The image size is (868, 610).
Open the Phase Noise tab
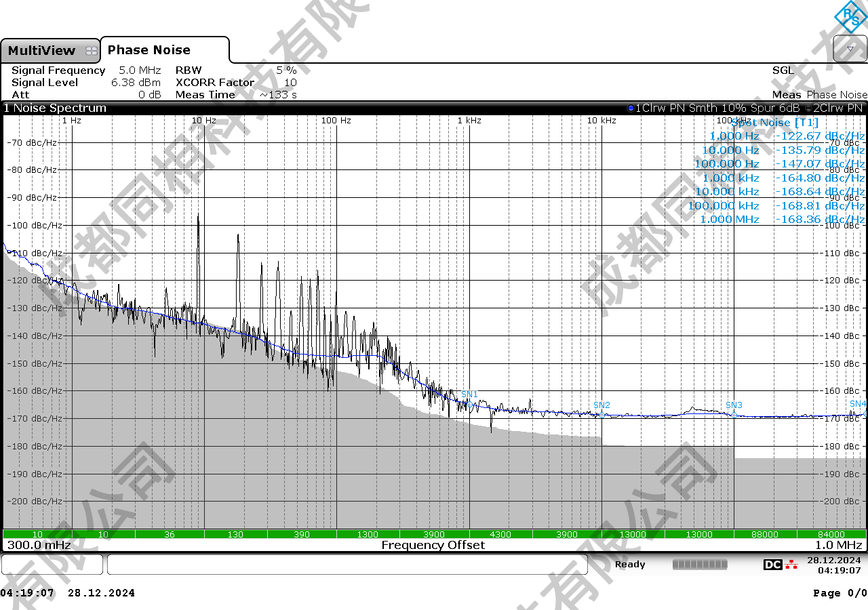[149, 50]
